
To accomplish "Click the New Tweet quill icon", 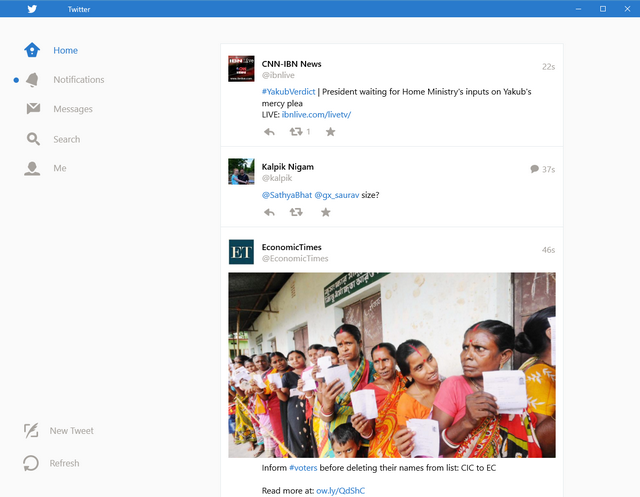I will click(31, 430).
